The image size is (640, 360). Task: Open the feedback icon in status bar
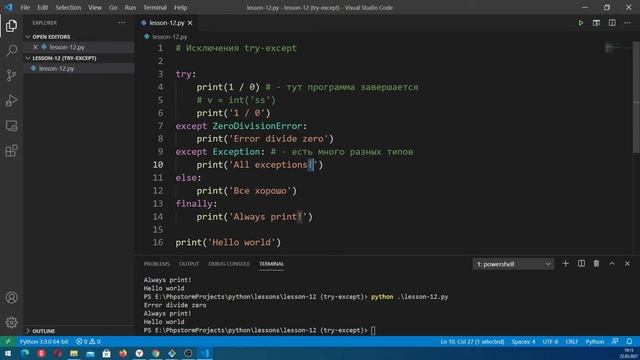(615, 341)
